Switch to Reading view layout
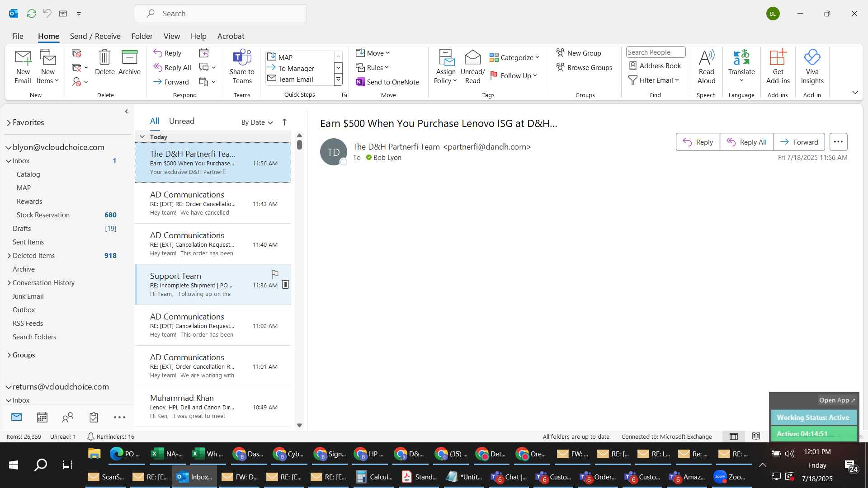868x488 pixels. click(x=756, y=436)
